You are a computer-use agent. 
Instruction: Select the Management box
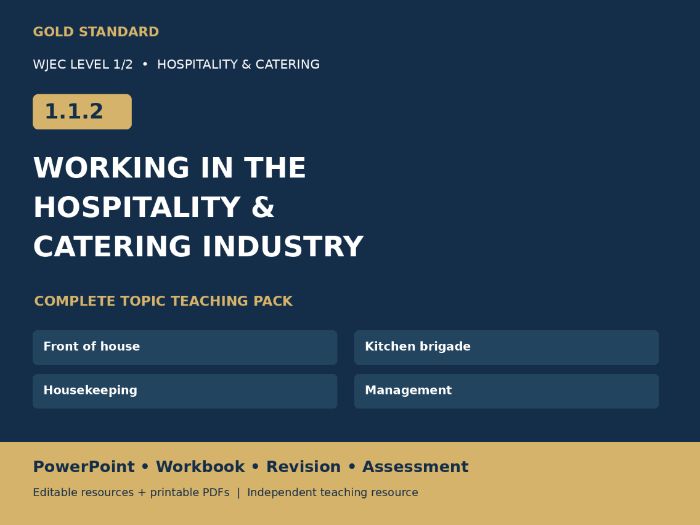pos(507,391)
